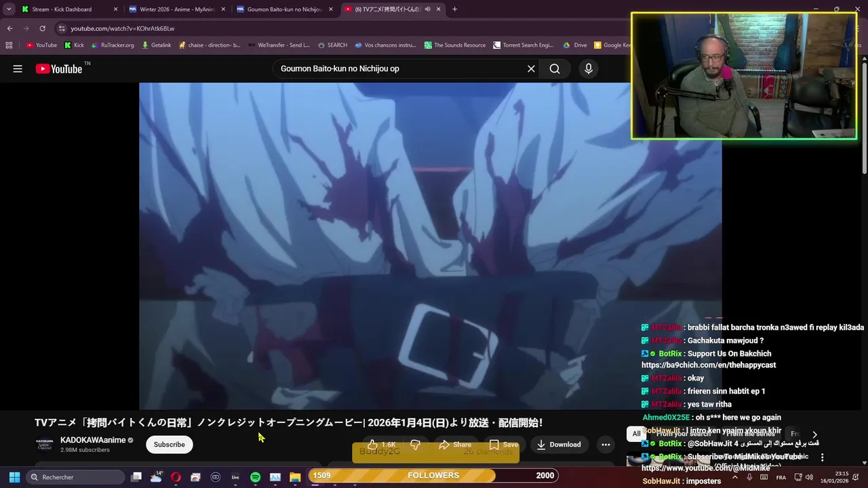868x488 pixels.
Task: Like the video with thumbs up
Action: point(382,445)
